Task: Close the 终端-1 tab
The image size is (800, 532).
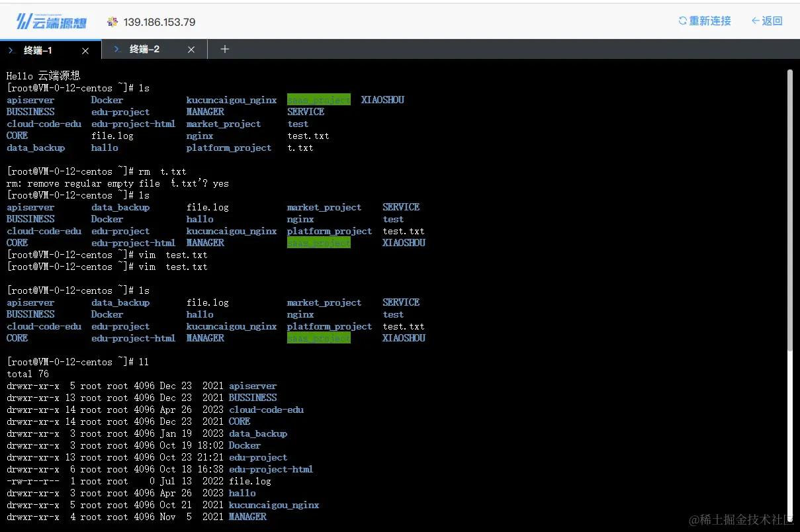Action: click(x=85, y=50)
